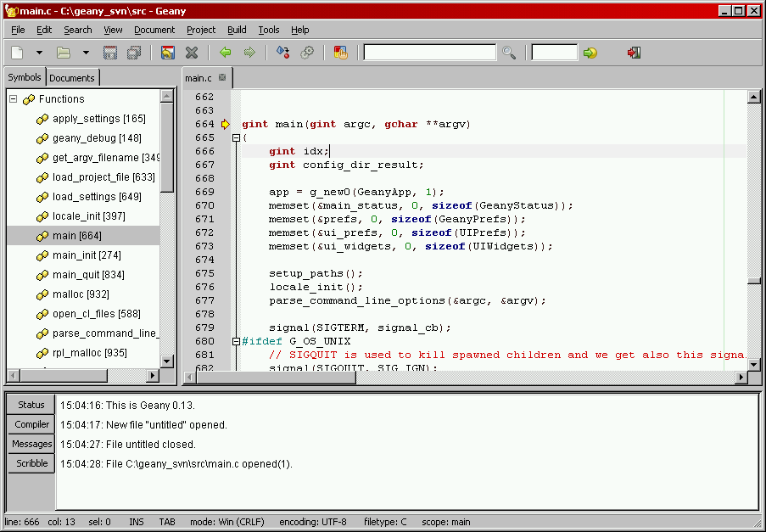
Task: Jump to main_quit [834] symbol
Action: coord(88,275)
